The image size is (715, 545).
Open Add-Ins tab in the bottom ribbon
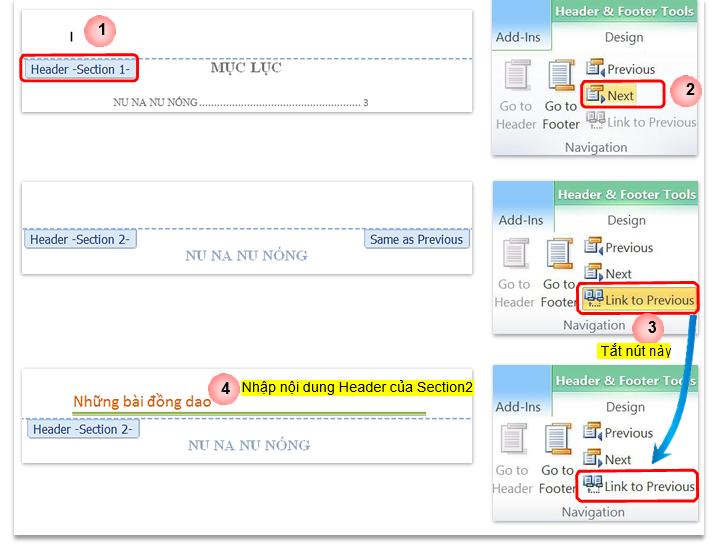point(519,407)
